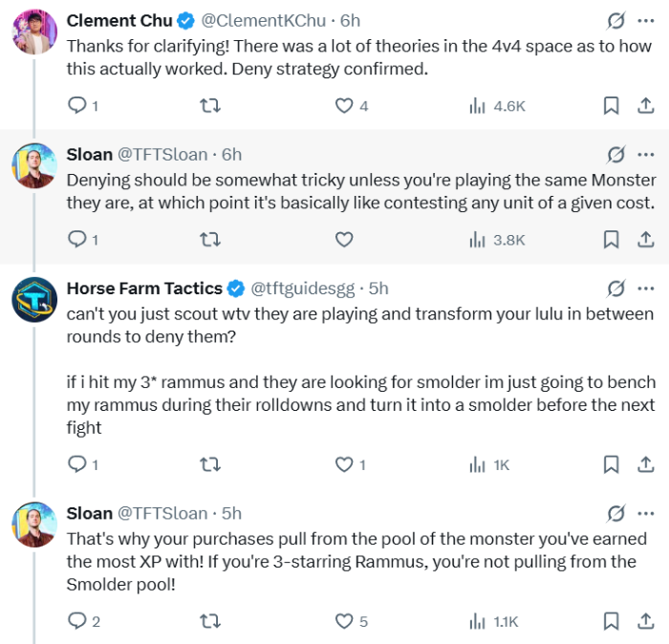Screen dimensions: 669x644
Task: Open Clement Chu's tweet timestamp 6h
Action: pos(351,21)
